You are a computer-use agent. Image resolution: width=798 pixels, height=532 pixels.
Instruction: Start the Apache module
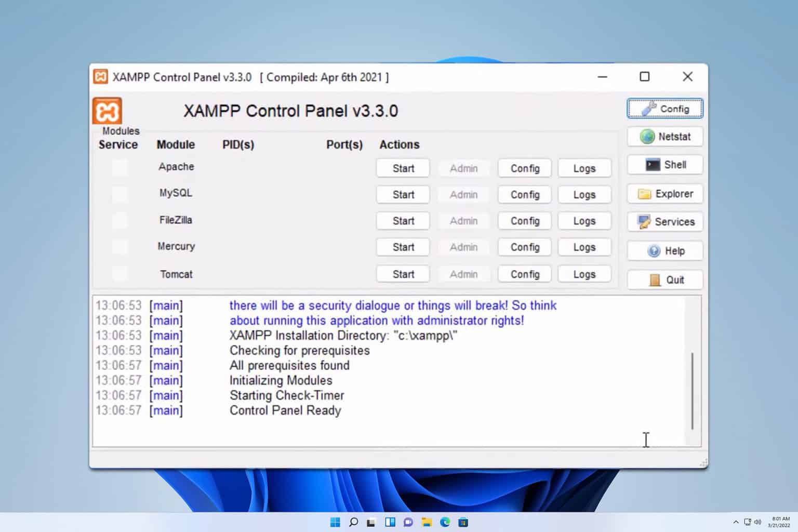coord(403,168)
